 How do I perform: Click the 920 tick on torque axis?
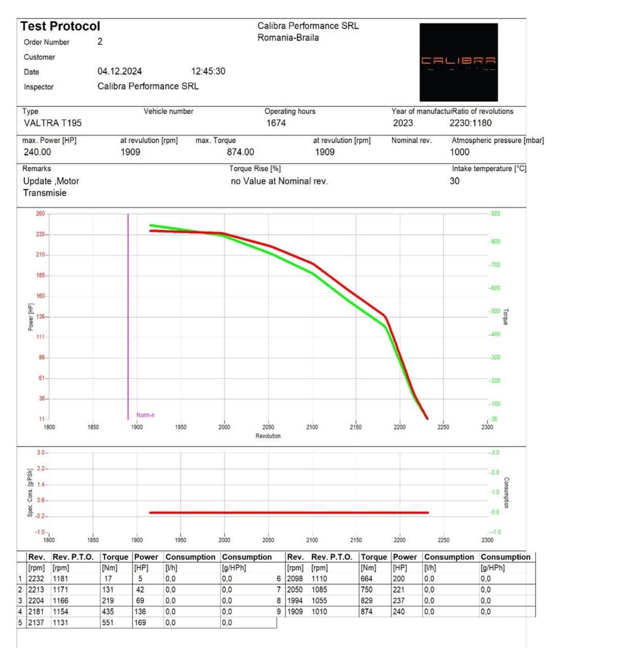tap(496, 213)
